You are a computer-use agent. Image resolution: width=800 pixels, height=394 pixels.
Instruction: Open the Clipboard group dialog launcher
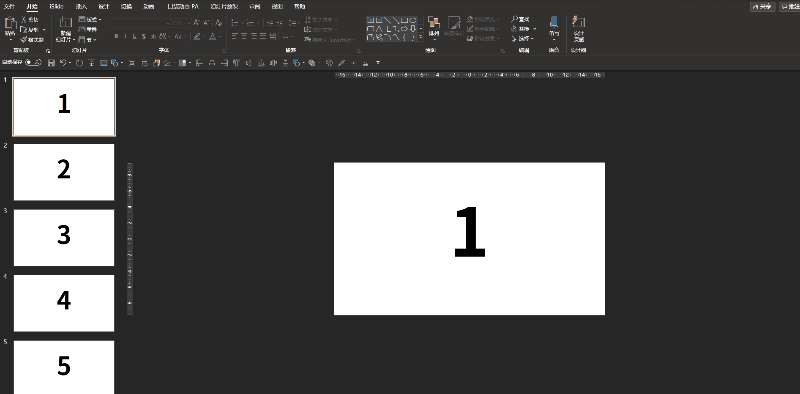point(48,51)
